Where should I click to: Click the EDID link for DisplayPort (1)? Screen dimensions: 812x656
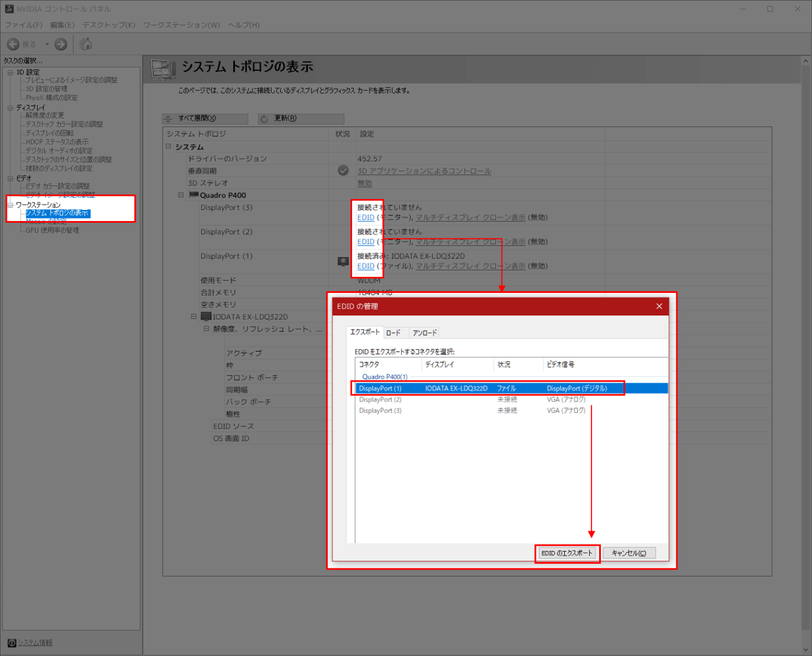click(x=365, y=266)
